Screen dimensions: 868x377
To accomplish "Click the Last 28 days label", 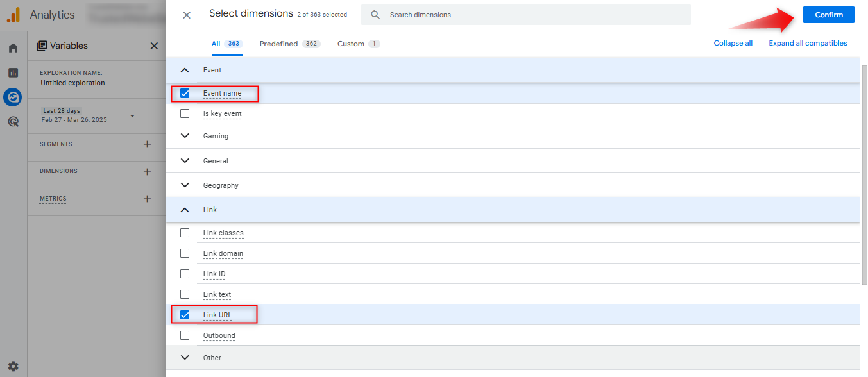I will [x=62, y=111].
